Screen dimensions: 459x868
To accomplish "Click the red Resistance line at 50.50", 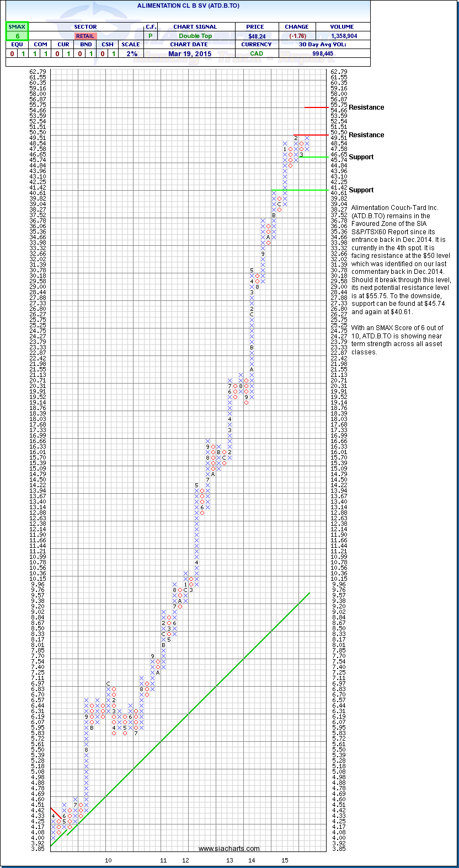I will [x=311, y=135].
